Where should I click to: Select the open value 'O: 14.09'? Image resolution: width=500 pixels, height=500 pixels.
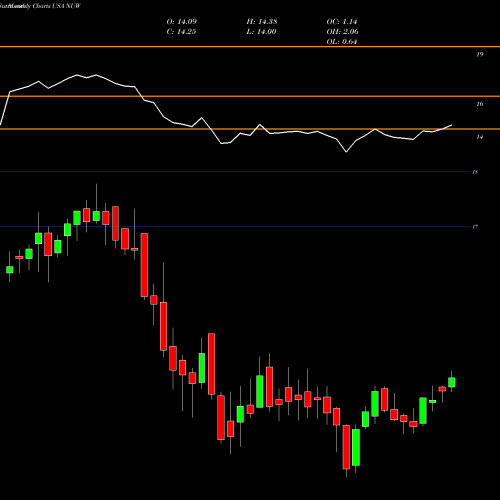[x=182, y=22]
